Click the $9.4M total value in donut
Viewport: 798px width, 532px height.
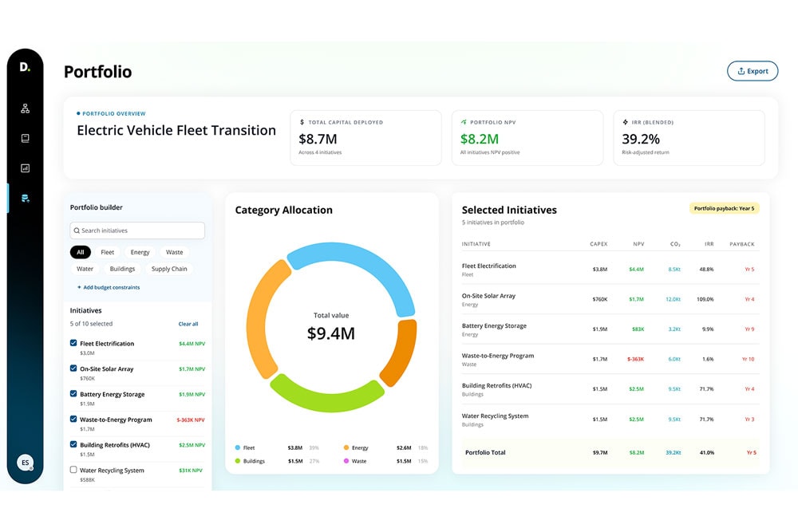[331, 333]
